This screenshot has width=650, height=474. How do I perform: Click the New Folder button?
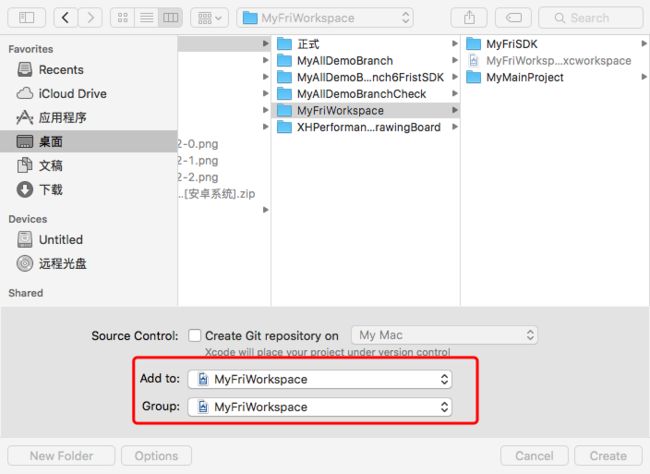point(61,456)
